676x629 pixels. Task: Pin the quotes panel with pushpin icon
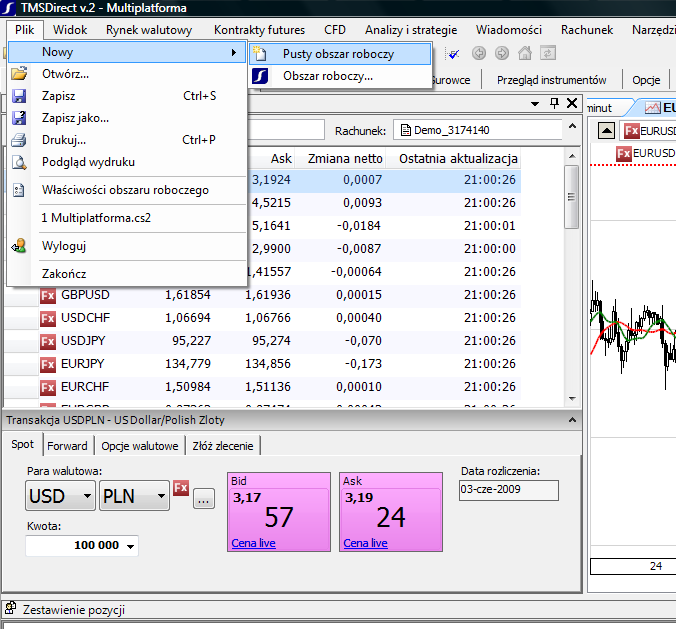pyautogui.click(x=554, y=103)
